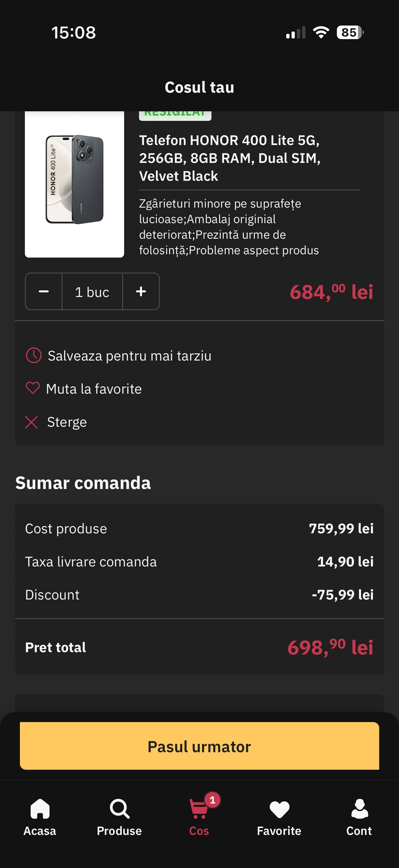Tap the heart icon beside Muta la favorite
This screenshot has width=399, height=868.
coord(33,388)
